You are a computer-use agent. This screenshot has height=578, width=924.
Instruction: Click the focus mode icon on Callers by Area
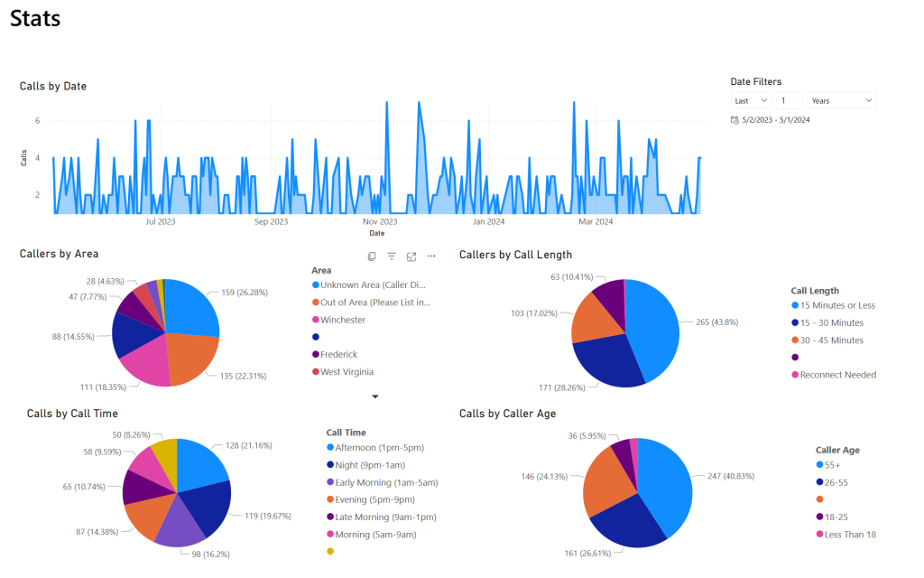(411, 256)
